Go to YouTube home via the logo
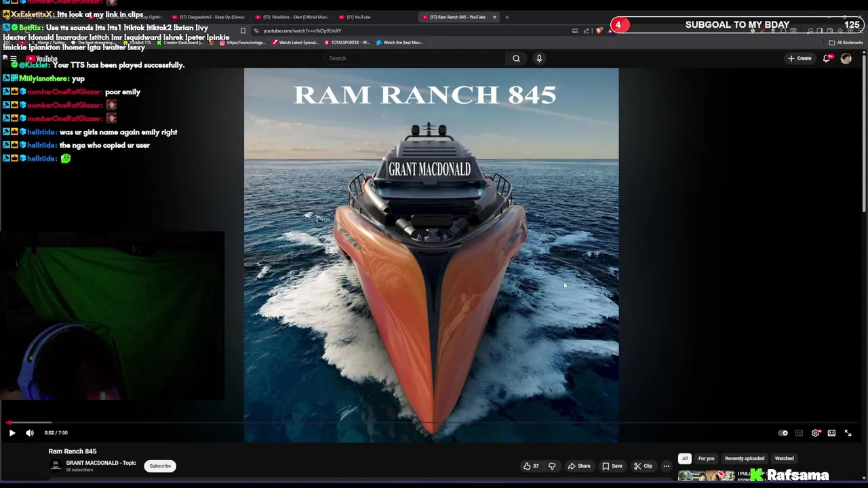This screenshot has width=868, height=488. (x=42, y=59)
